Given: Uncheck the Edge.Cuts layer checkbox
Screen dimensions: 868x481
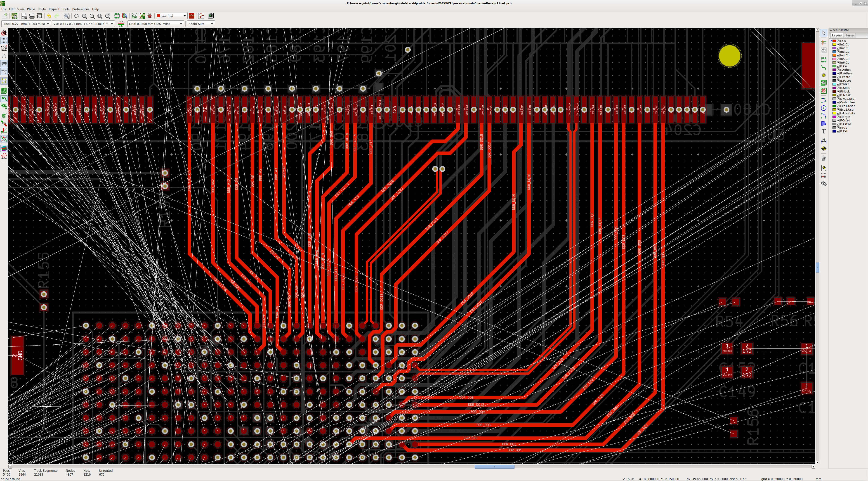Looking at the screenshot, I should pyautogui.click(x=838, y=113).
